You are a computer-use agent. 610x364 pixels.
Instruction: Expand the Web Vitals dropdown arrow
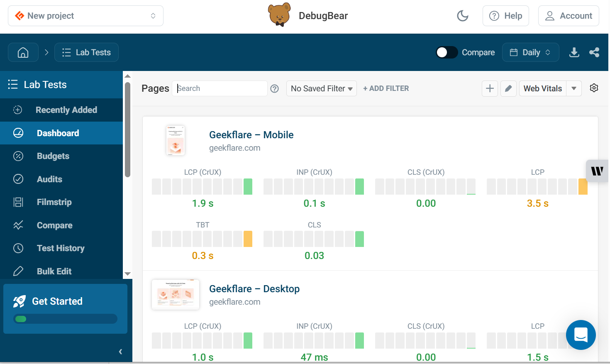574,88
